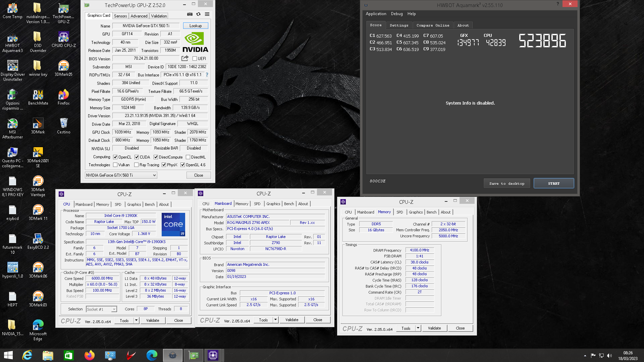The width and height of the screenshot is (644, 362).
Task: Click Lookup button in GPU-Z
Action: pos(196,26)
